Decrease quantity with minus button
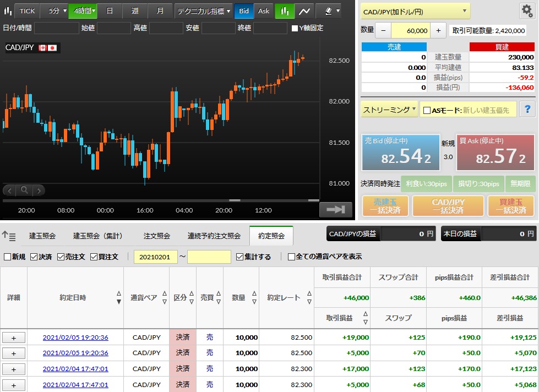 [383, 31]
